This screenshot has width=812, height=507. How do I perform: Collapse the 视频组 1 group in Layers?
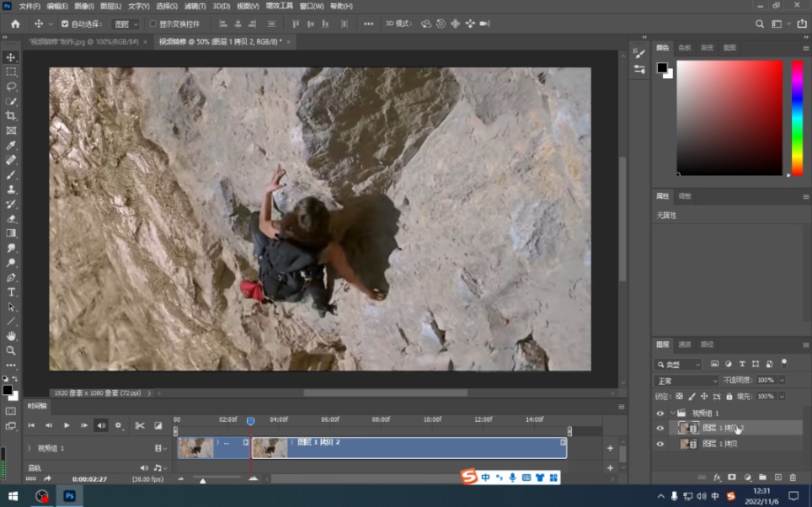[672, 414]
